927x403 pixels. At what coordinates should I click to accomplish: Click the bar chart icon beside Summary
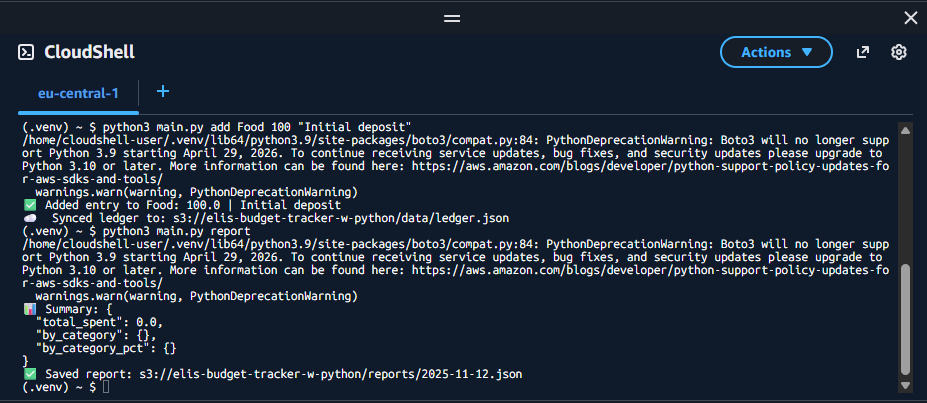29,310
